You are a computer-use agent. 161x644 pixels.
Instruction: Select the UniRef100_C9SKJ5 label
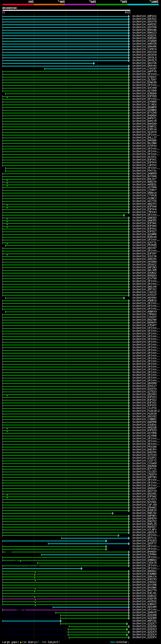144,563
